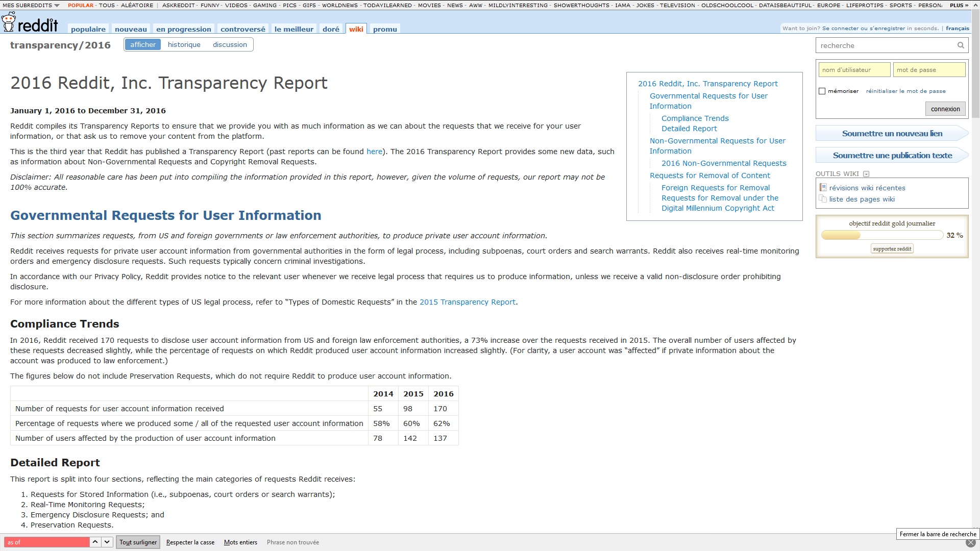Select the wiki tab
This screenshot has width=980, height=551.
pyautogui.click(x=356, y=29)
